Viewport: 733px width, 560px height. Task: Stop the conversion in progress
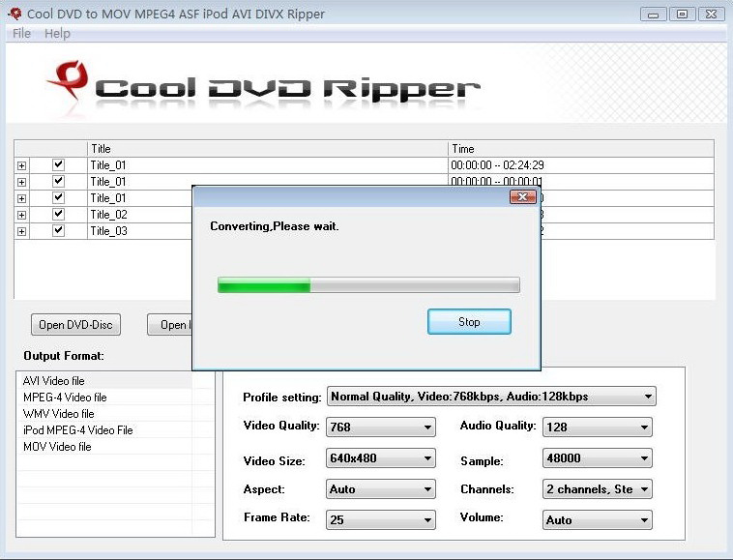(469, 322)
